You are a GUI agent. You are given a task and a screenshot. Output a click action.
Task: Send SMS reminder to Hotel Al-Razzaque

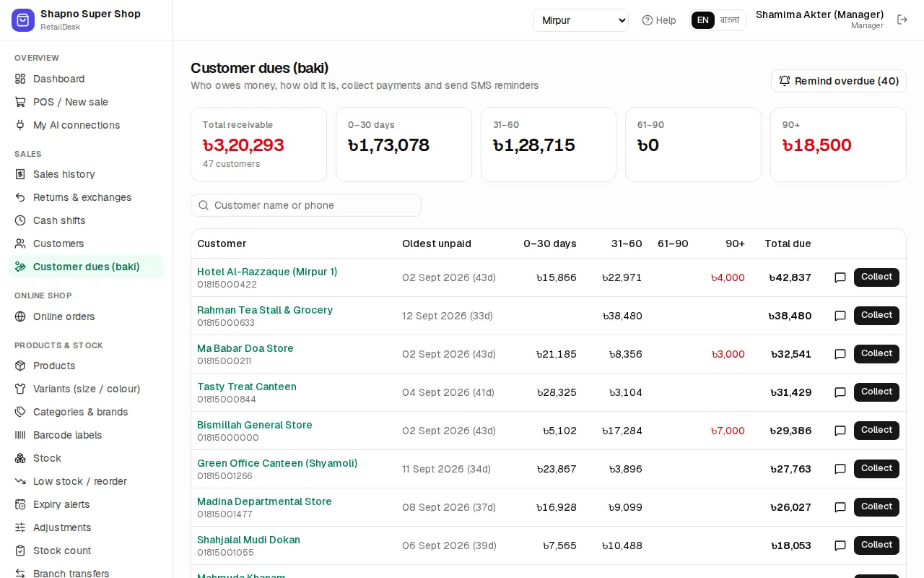pos(840,277)
